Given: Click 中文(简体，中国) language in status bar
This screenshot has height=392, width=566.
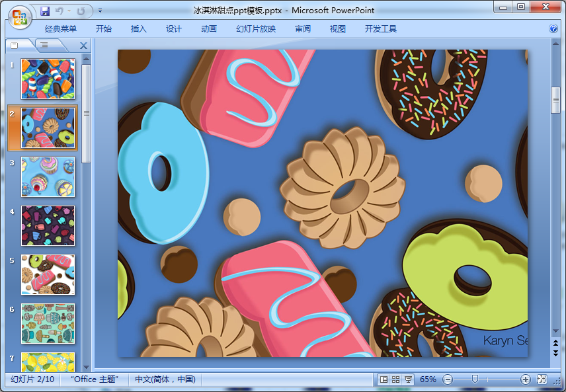Looking at the screenshot, I should click(165, 379).
